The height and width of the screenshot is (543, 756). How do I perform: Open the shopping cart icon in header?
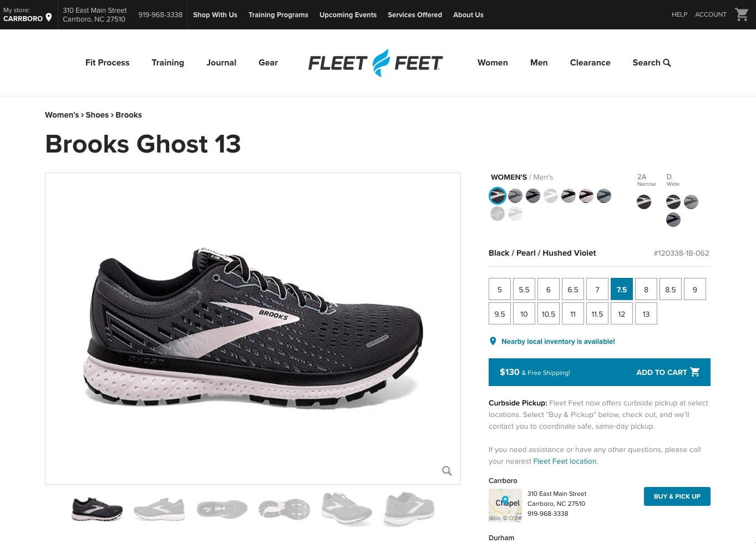pyautogui.click(x=742, y=14)
